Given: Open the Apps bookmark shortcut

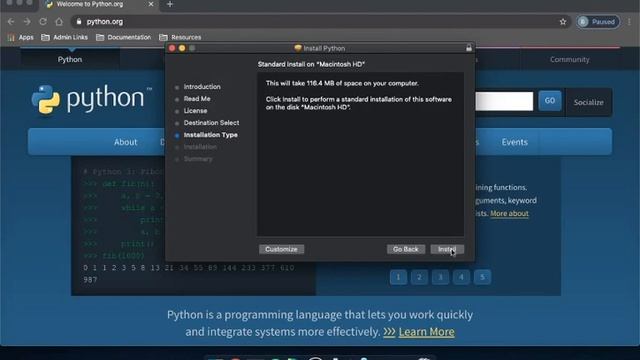Looking at the screenshot, I should click(20, 37).
